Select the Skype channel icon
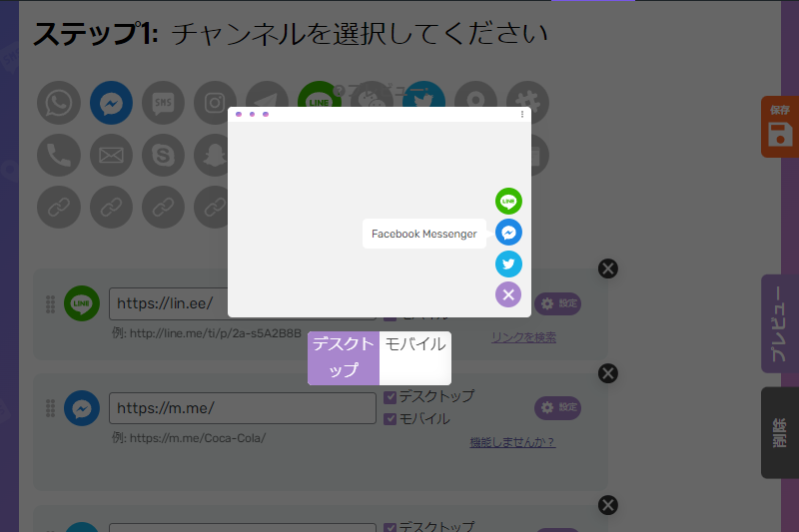Viewport: 799px width, 532px height. tap(163, 155)
